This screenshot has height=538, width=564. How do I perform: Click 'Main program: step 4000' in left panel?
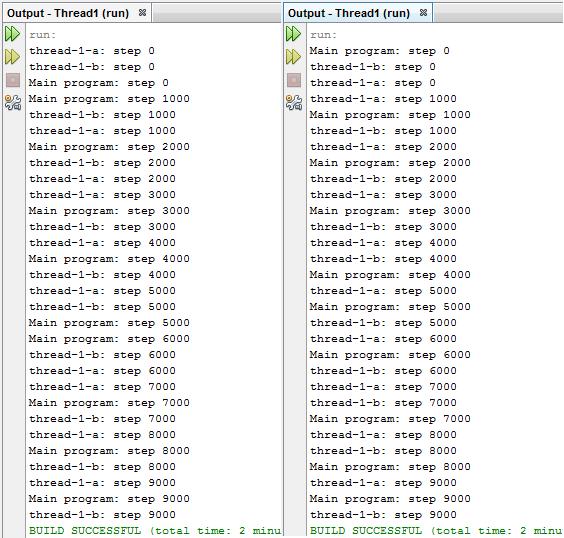click(x=109, y=259)
